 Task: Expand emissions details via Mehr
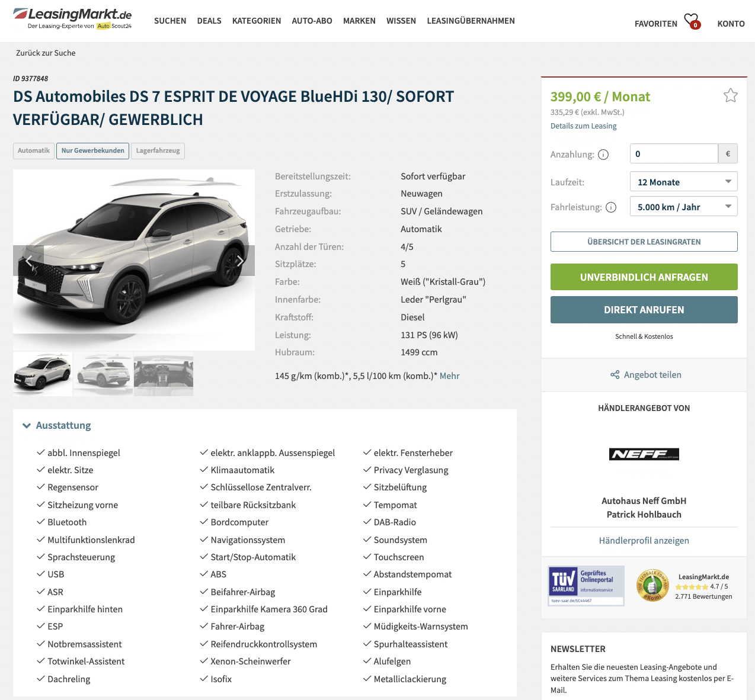pos(449,376)
